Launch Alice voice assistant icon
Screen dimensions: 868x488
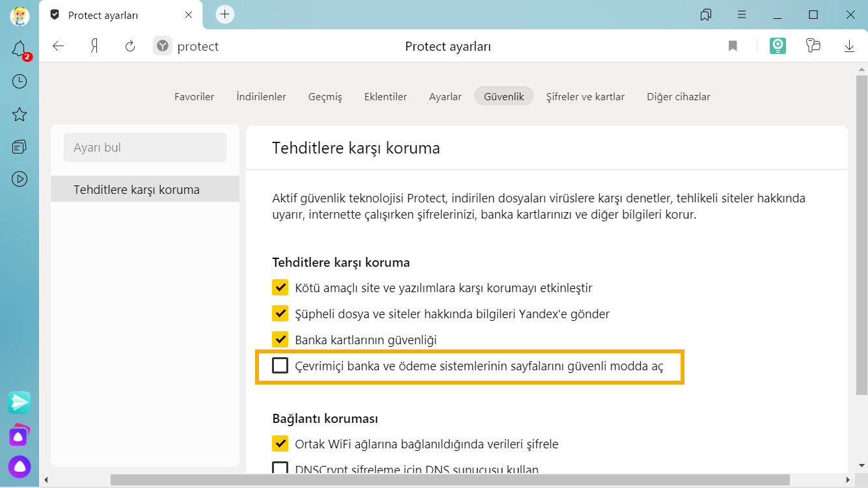tap(20, 467)
